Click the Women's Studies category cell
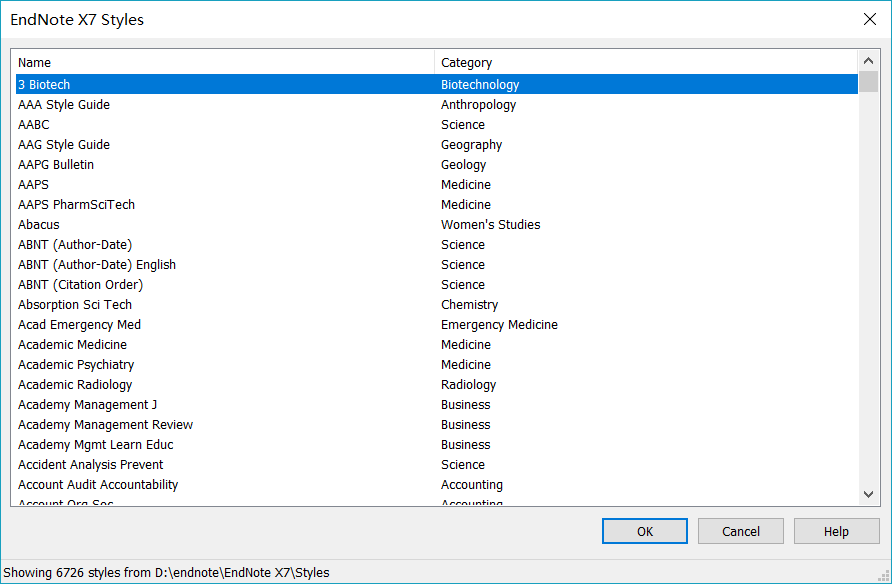 point(490,225)
